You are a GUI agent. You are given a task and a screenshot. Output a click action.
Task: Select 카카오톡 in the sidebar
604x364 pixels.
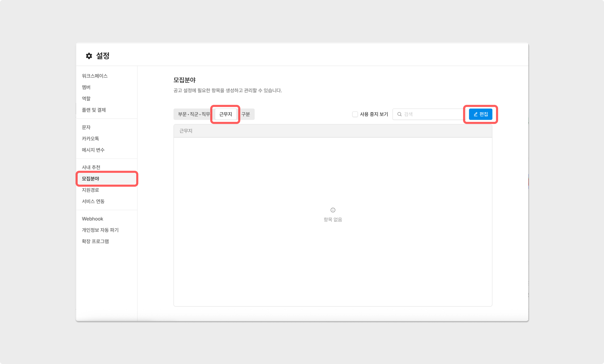(x=90, y=139)
